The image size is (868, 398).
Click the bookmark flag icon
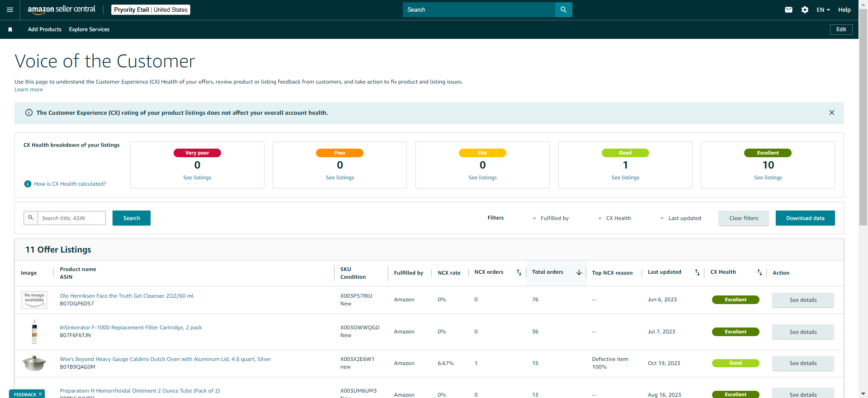(x=10, y=29)
